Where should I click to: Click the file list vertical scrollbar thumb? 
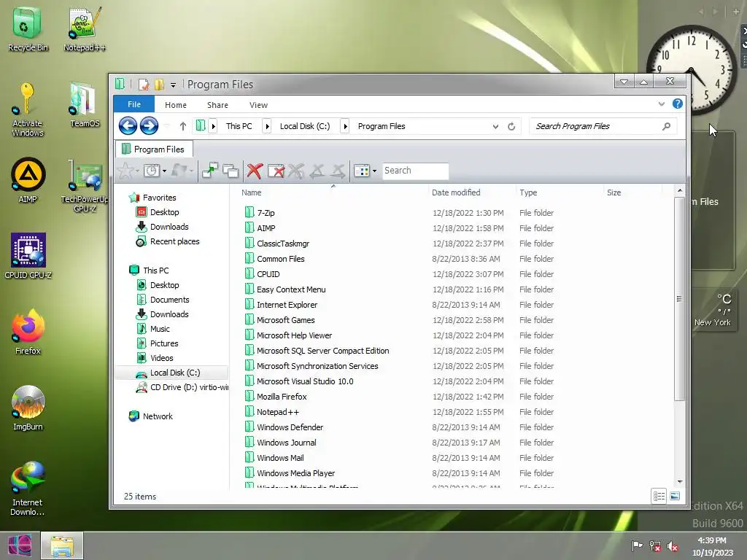coord(679,298)
